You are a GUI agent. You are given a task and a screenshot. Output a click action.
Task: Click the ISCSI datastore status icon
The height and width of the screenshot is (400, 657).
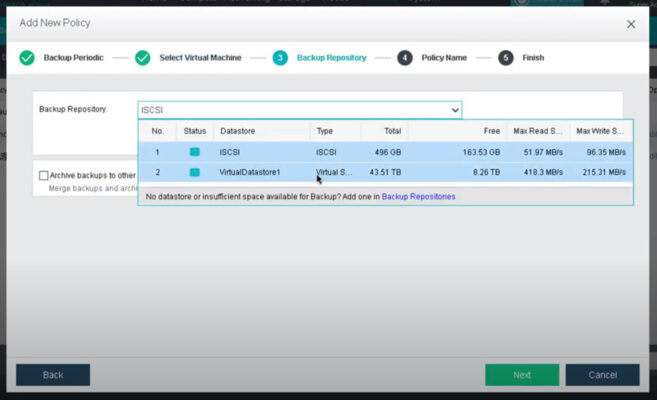tap(194, 152)
